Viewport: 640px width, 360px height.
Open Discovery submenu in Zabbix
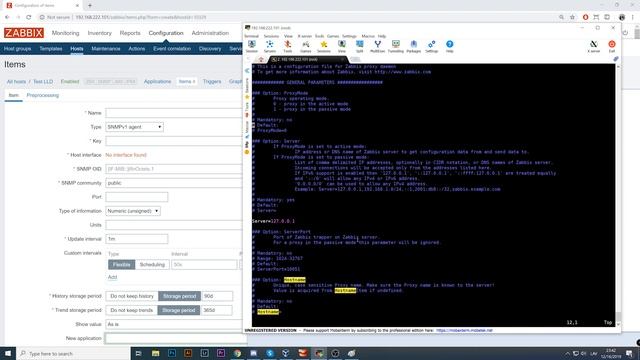click(210, 49)
